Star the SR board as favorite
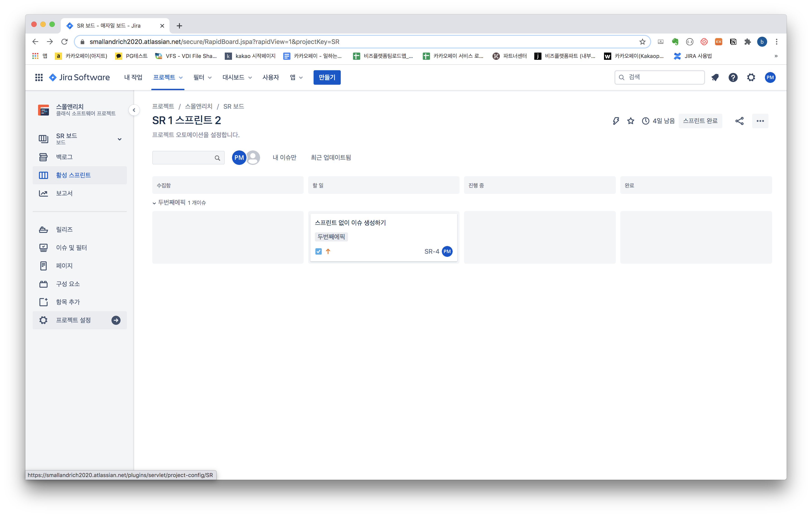812x516 pixels. (631, 121)
